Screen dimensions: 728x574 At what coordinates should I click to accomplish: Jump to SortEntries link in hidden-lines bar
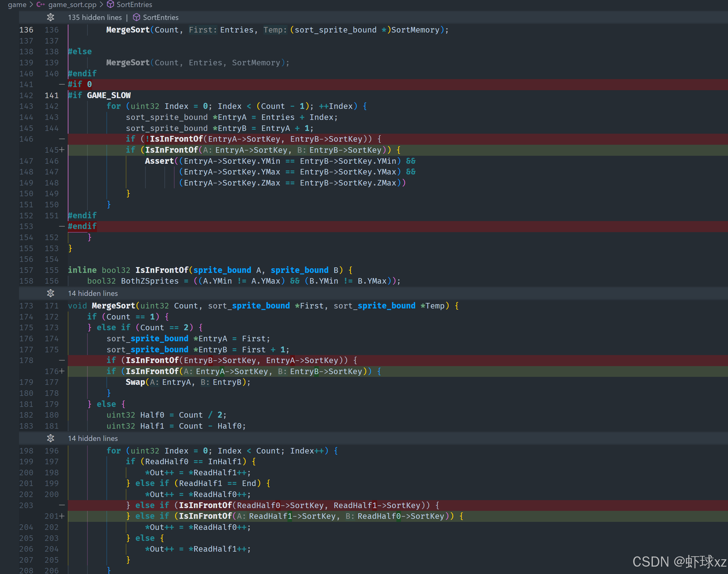coord(160,17)
